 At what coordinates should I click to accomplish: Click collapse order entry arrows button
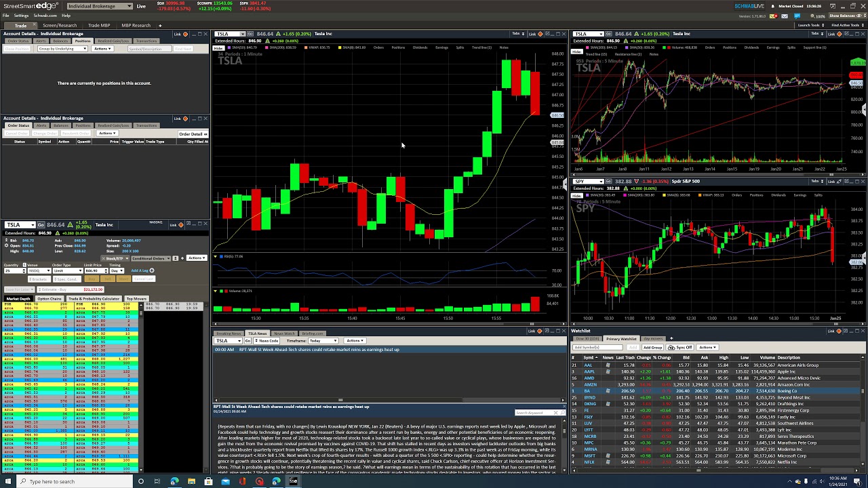coord(175,258)
